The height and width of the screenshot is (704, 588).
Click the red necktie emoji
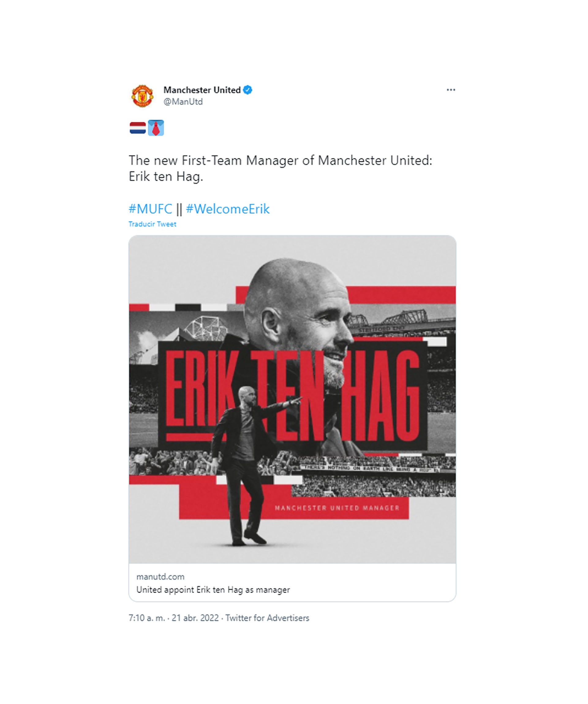[x=156, y=128]
